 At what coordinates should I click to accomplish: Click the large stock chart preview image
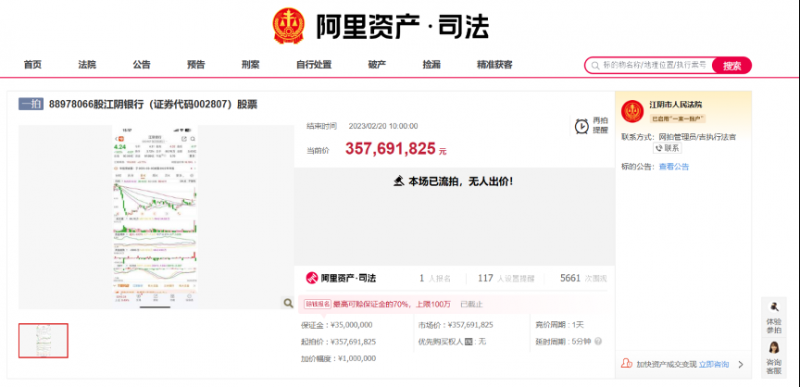coord(155,217)
